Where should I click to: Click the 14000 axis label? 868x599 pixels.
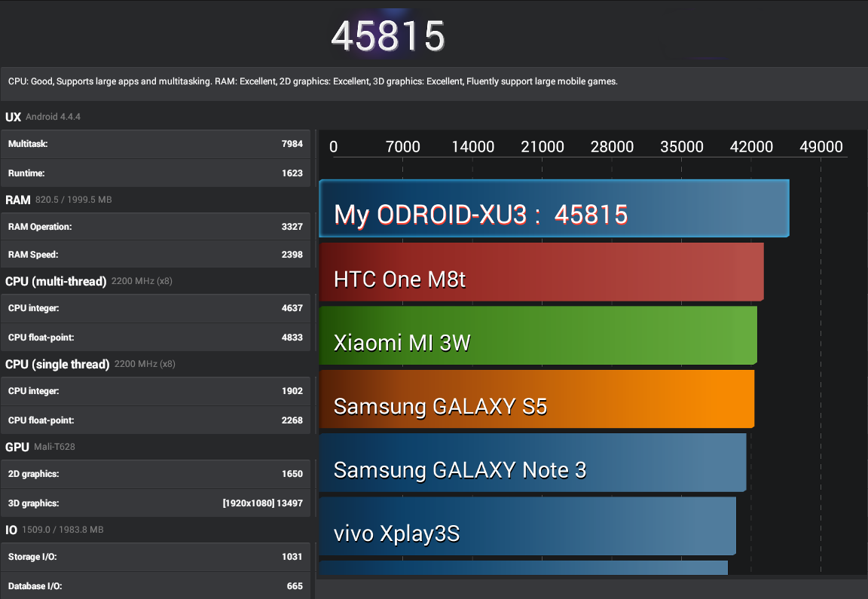(472, 147)
